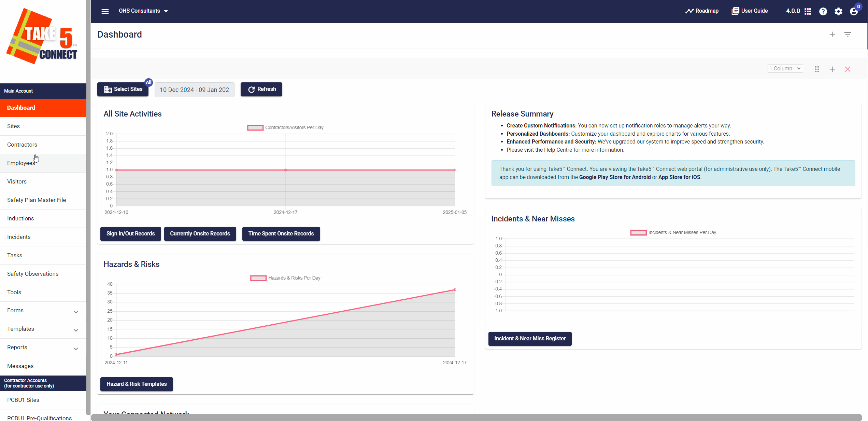Open Safety Observations in the sidebar

pyautogui.click(x=43, y=274)
